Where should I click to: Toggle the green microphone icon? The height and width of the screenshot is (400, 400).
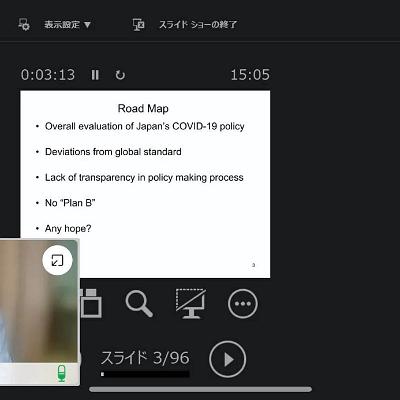pyautogui.click(x=61, y=373)
